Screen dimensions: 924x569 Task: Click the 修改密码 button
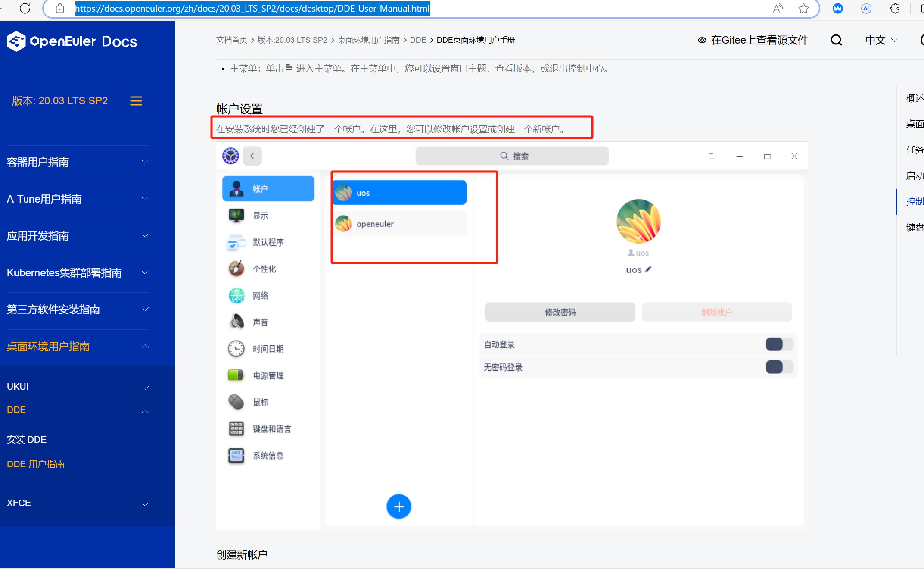pyautogui.click(x=560, y=312)
